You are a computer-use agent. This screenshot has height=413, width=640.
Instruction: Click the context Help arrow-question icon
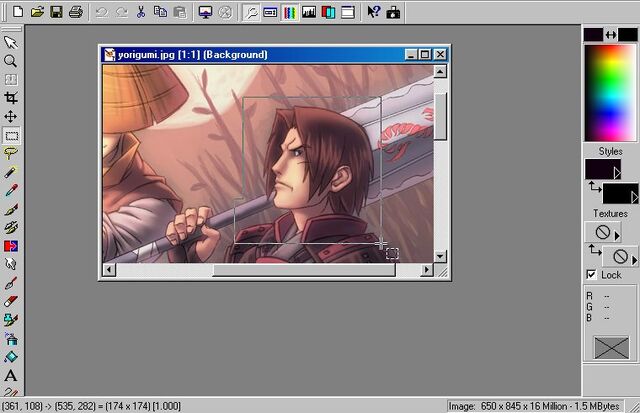(373, 12)
